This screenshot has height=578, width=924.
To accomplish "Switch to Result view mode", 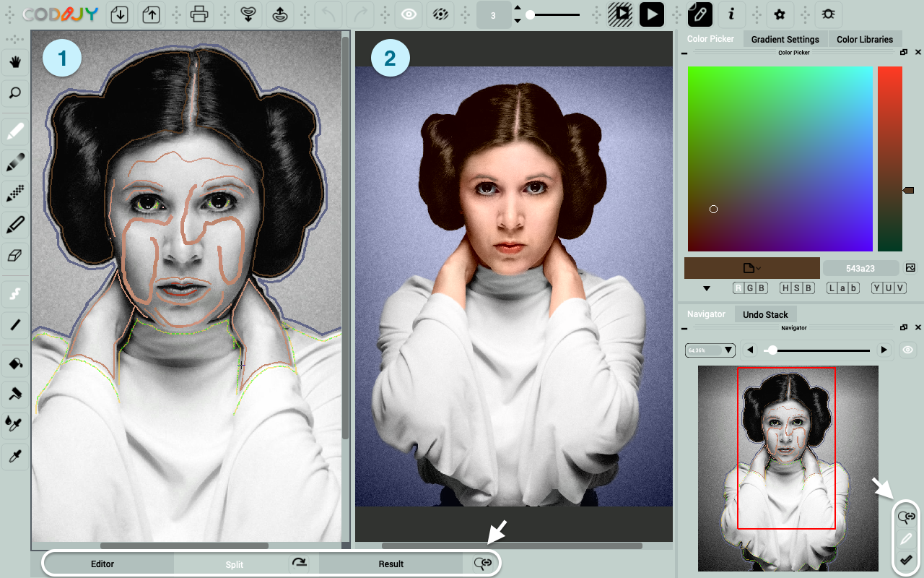I will point(391,564).
